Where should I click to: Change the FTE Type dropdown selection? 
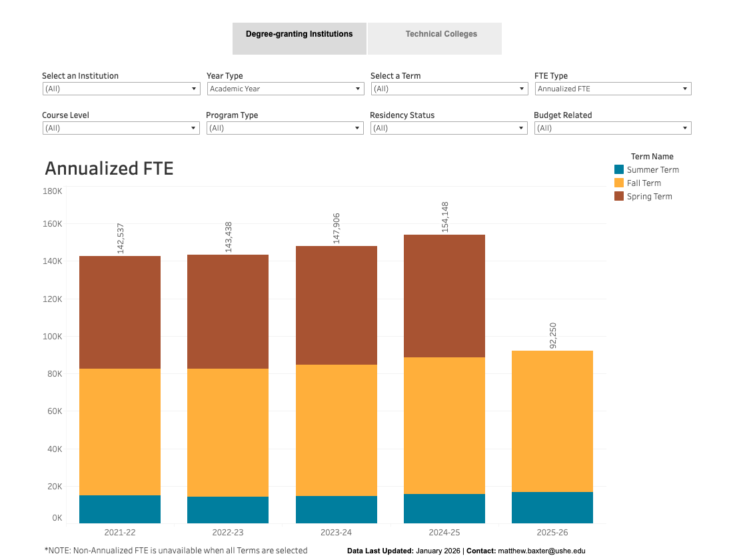612,89
